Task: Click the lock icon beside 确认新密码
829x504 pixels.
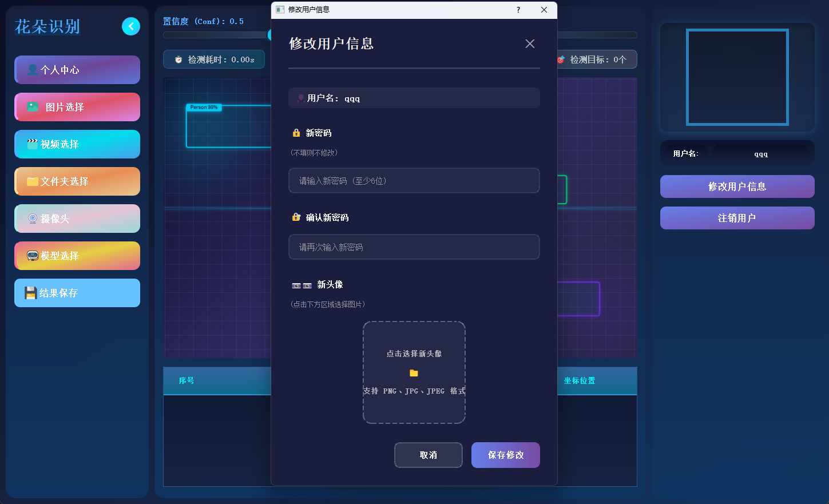Action: [x=296, y=217]
